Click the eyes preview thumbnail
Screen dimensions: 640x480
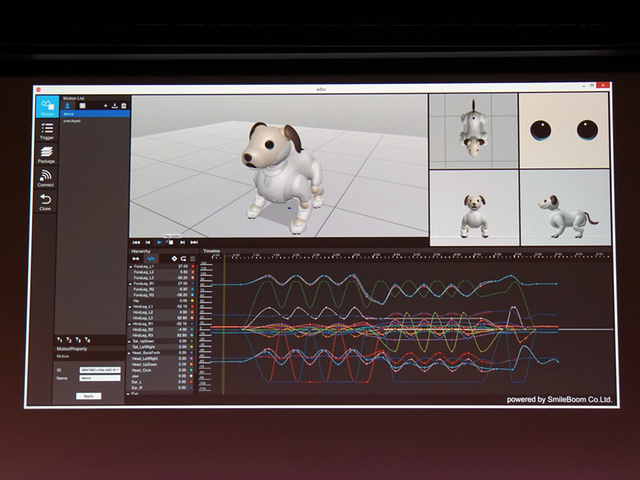tap(564, 131)
